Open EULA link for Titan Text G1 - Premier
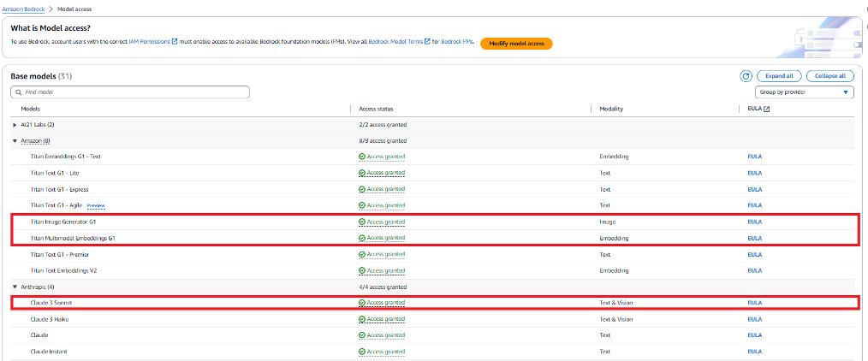Screen dimensions: 868x361 pyautogui.click(x=754, y=255)
